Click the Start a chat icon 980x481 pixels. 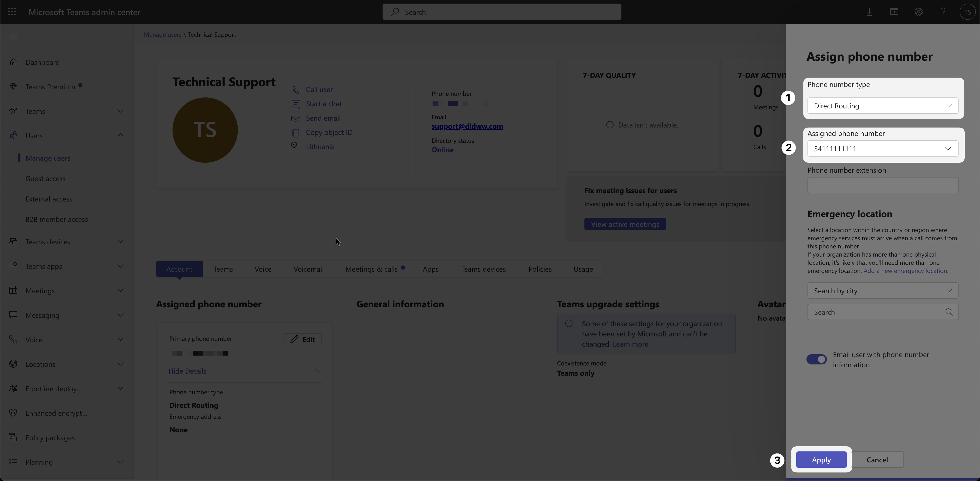click(x=296, y=104)
